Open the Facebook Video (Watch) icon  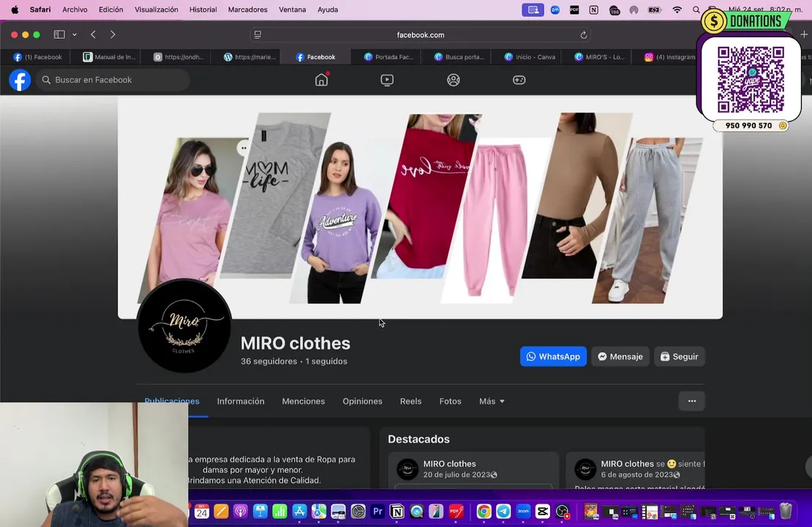click(387, 80)
